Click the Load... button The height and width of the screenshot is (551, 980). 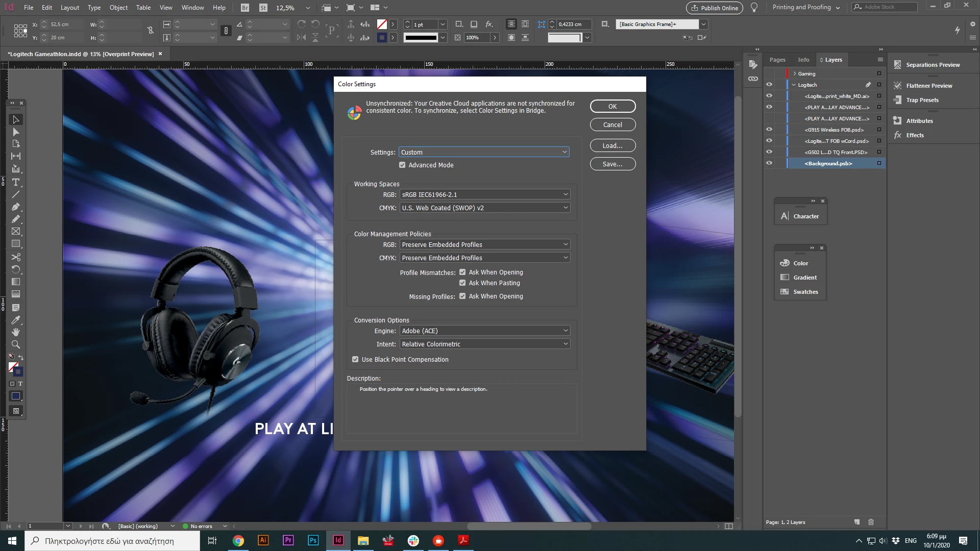[x=612, y=145]
